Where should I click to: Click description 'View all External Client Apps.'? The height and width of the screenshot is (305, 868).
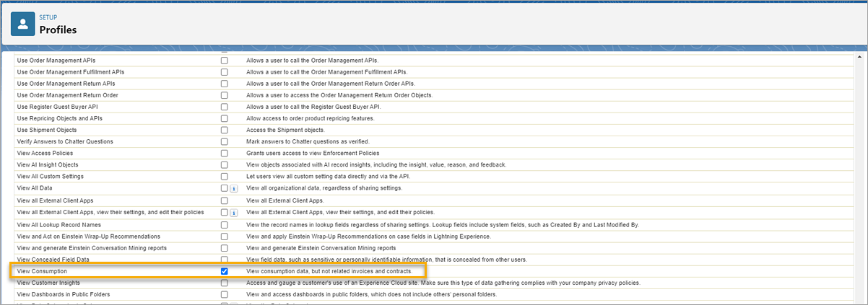point(287,200)
